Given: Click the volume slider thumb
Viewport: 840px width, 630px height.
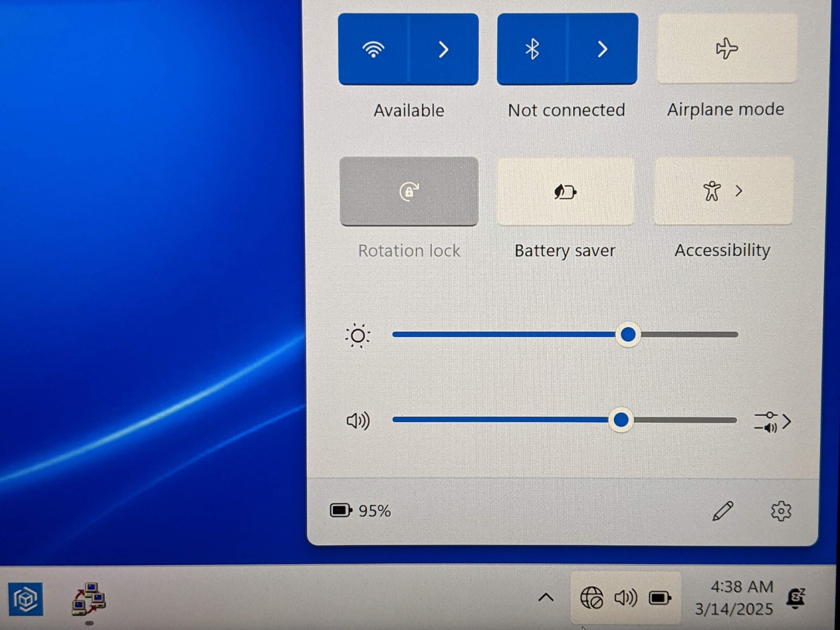Looking at the screenshot, I should tap(621, 420).
